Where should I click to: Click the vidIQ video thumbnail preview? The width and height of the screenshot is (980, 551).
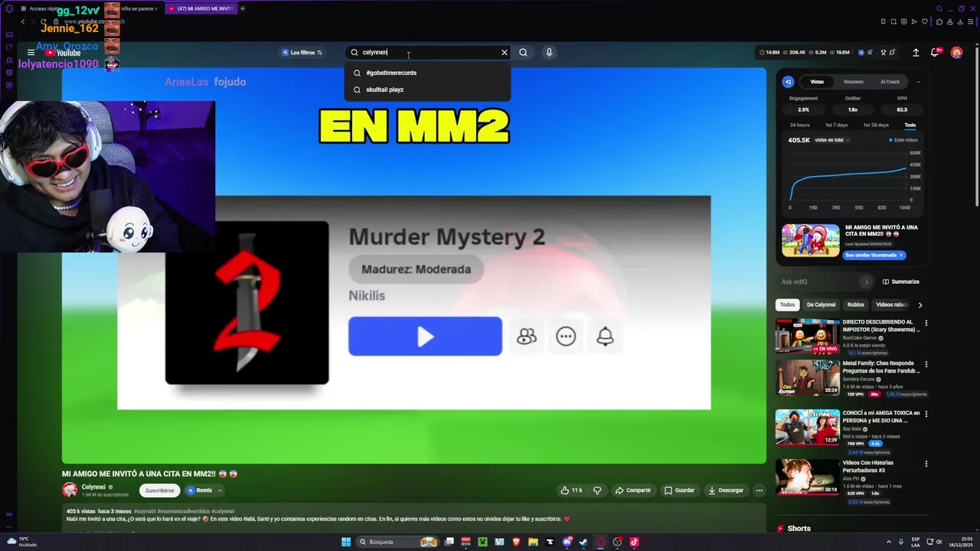coord(811,240)
